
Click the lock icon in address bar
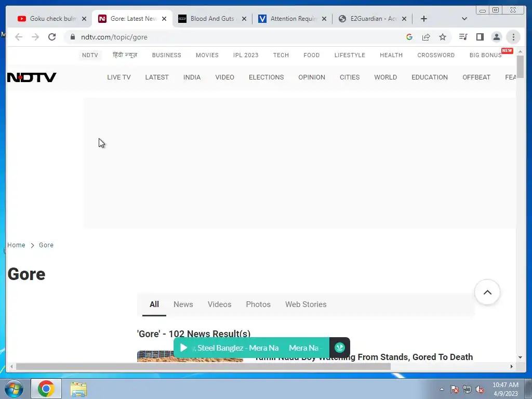(x=73, y=37)
